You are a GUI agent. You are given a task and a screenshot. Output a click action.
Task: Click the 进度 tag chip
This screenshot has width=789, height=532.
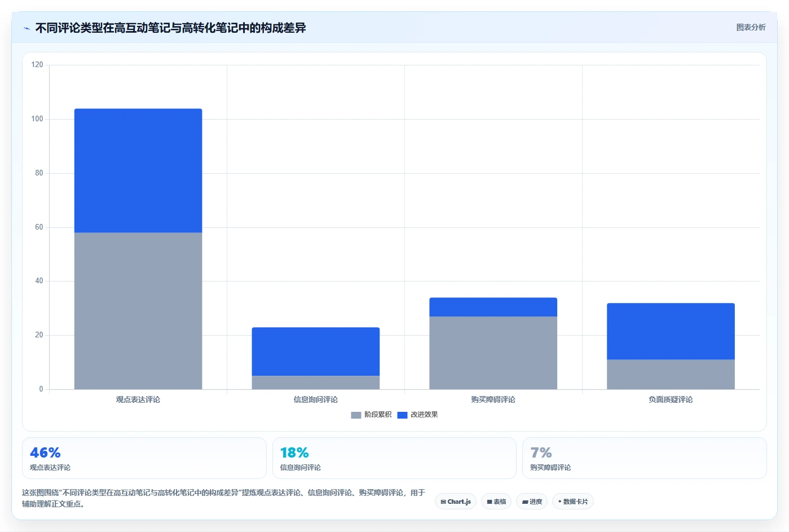click(532, 502)
